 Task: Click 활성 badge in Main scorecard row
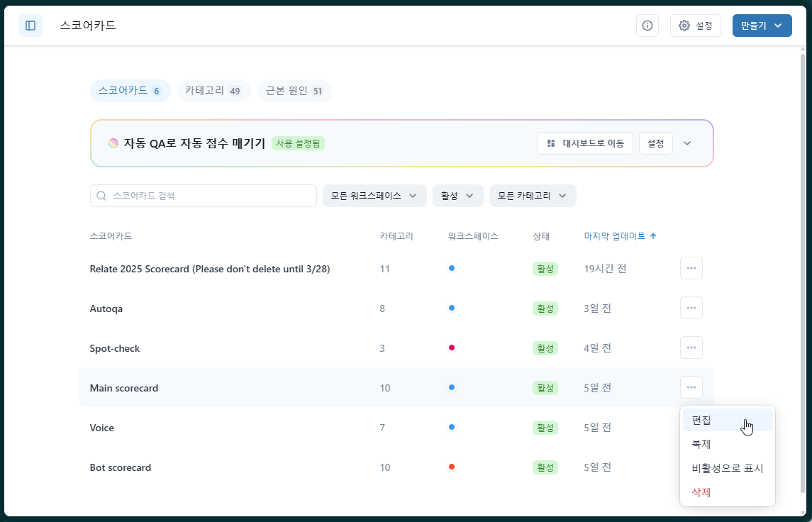pos(545,388)
